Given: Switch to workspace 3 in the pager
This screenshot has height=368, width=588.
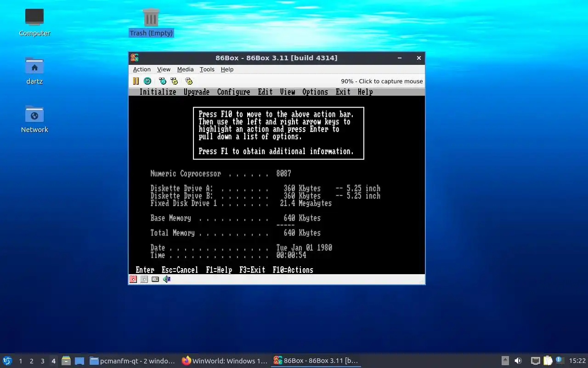Looking at the screenshot, I should coord(42,361).
